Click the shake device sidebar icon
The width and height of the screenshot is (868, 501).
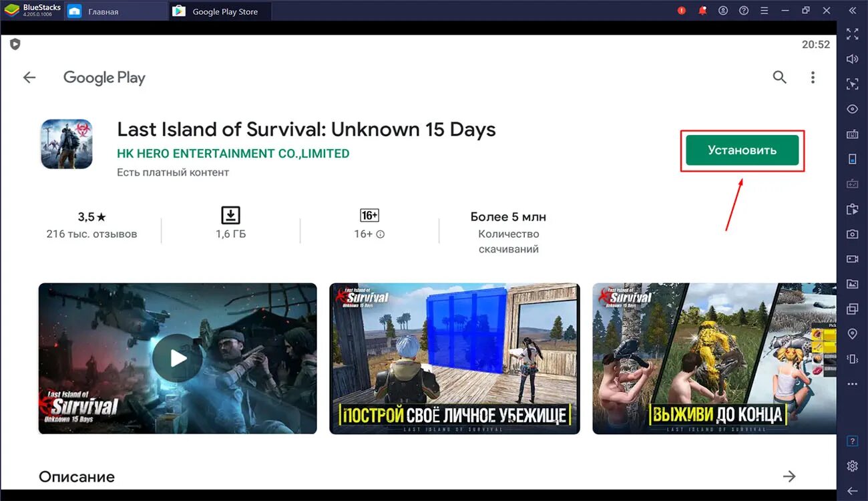(x=852, y=359)
